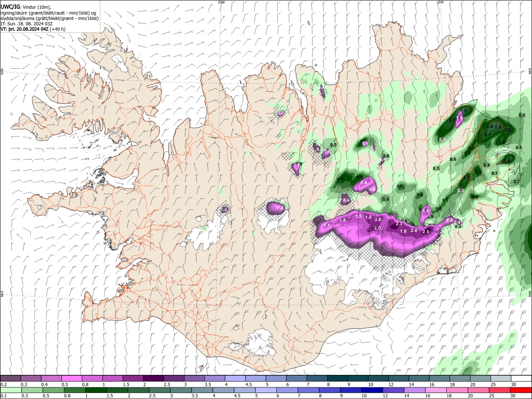Viewport: 532px width, 399px height.
Task: Select top-row swatch between 14 and 16
Action: 419,379
